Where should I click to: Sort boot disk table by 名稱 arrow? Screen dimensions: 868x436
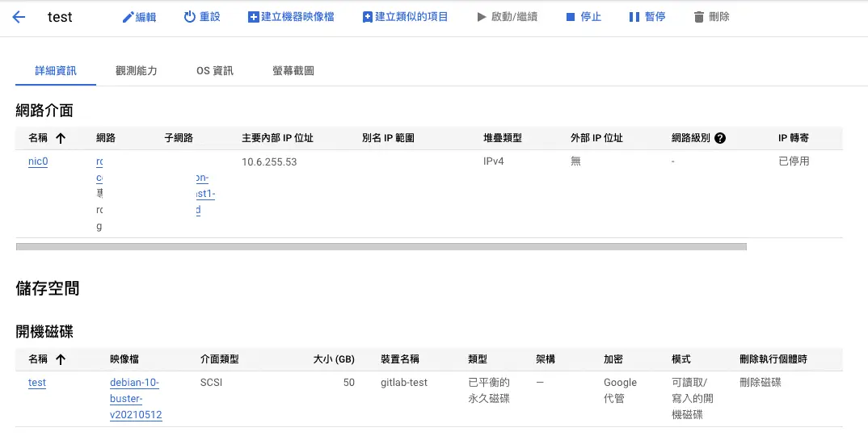click(x=60, y=359)
